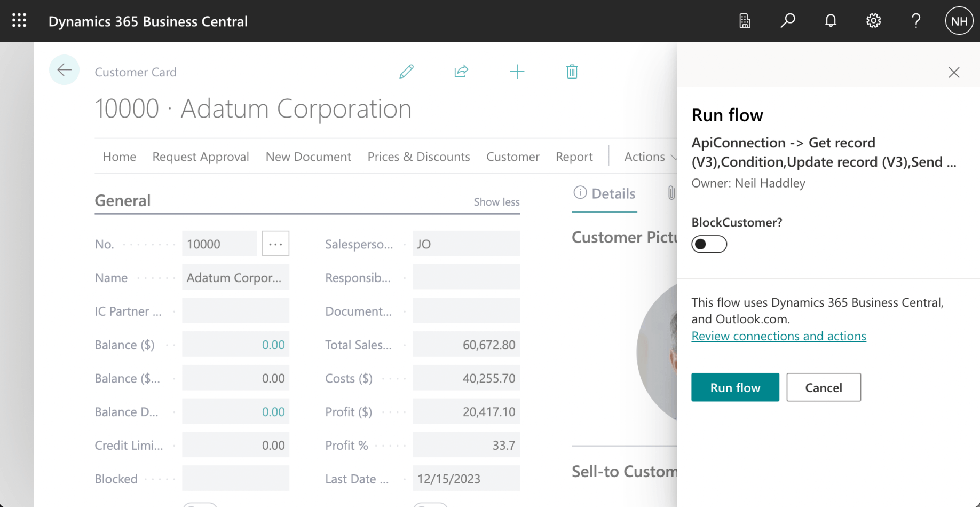Click the No. field ellipsis button
The image size is (980, 507).
275,244
